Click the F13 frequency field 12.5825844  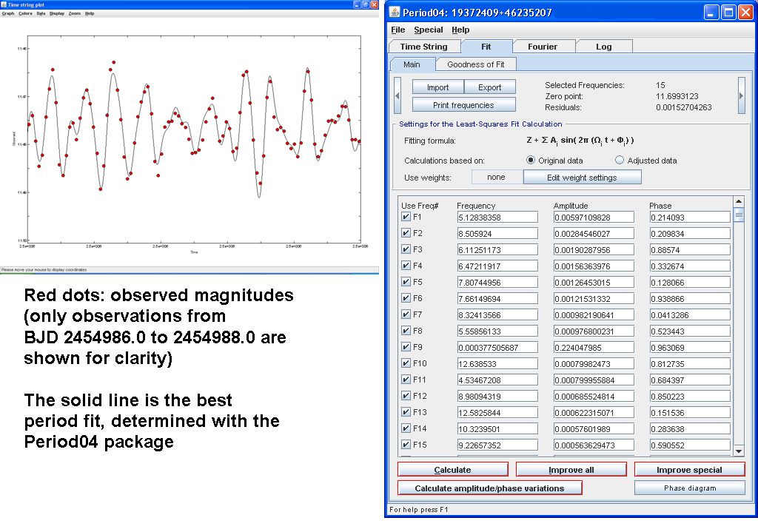[497, 413]
